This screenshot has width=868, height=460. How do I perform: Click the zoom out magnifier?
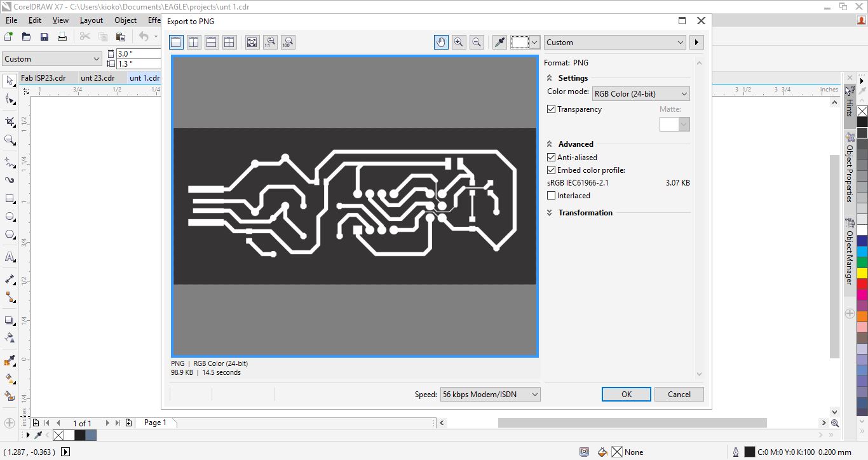[477, 43]
